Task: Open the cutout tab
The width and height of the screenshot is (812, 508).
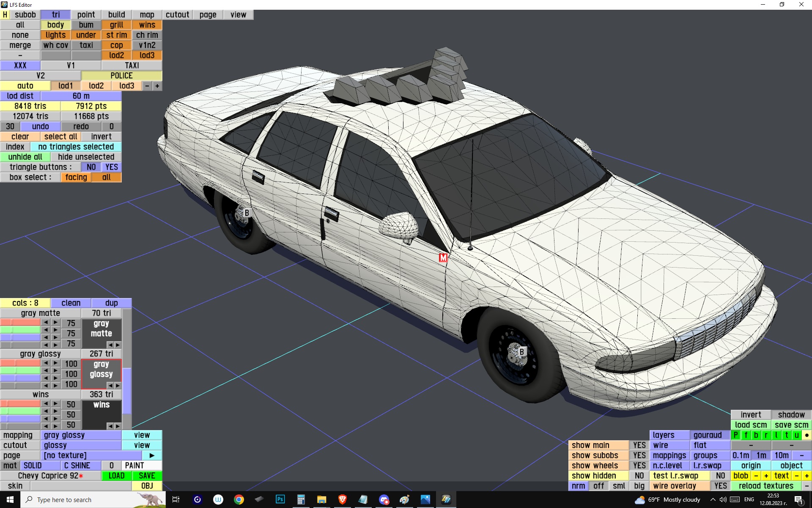Action: tap(177, 14)
